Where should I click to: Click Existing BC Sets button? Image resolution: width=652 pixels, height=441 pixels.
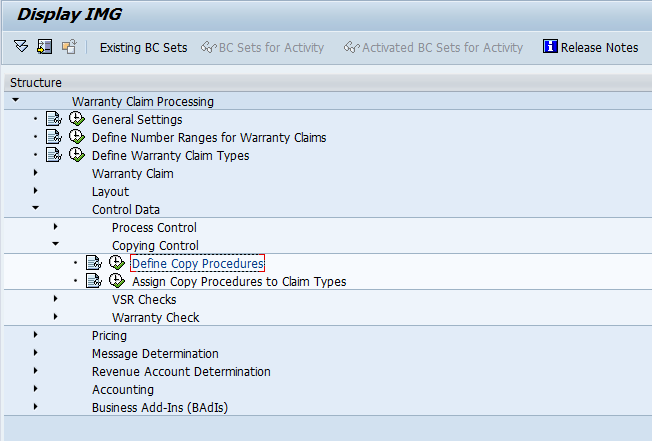point(143,47)
